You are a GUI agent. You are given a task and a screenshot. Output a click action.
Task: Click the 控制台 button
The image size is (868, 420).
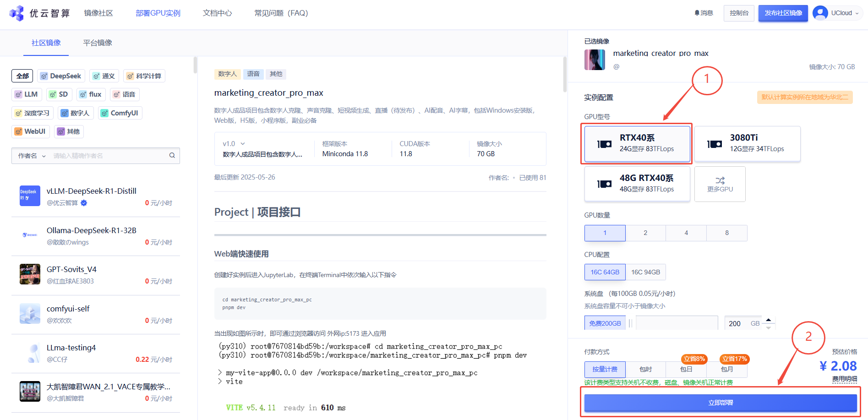pos(739,13)
